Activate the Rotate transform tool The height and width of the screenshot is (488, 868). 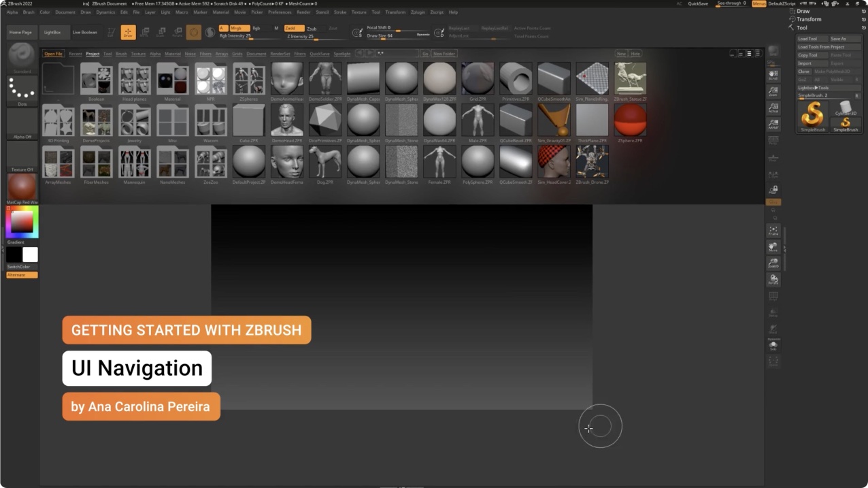pyautogui.click(x=178, y=32)
